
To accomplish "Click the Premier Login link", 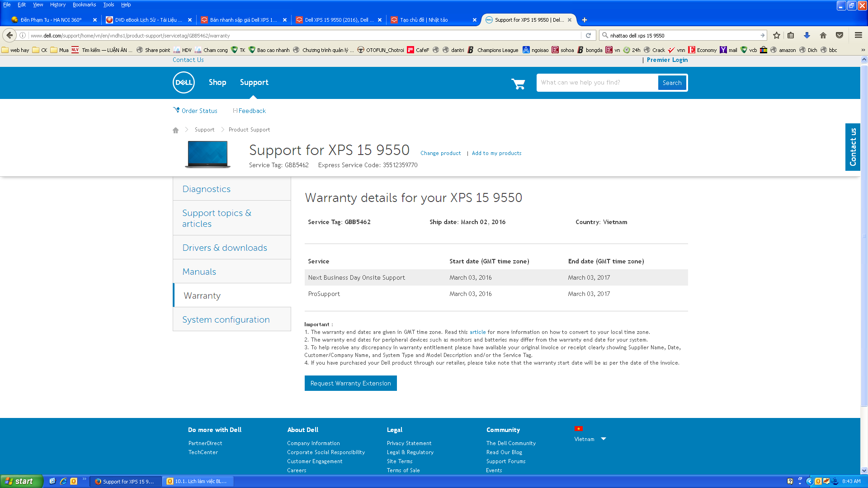I will [667, 60].
